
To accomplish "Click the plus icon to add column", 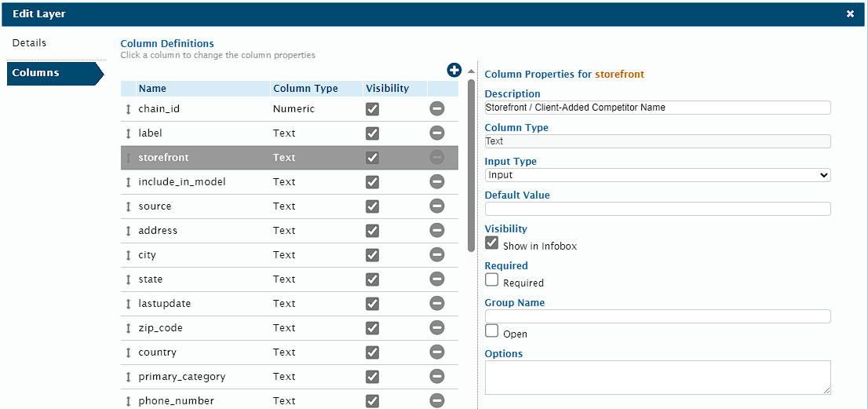I will 454,70.
